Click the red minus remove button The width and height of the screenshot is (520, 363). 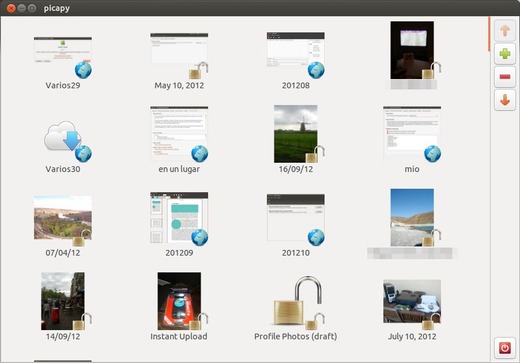505,77
